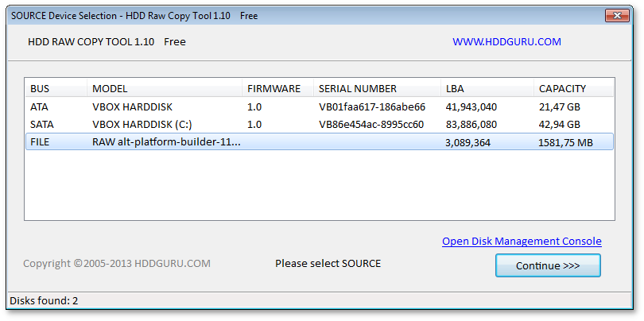Click the 41,943,040 LBA value
This screenshot has width=644, height=321.
(471, 106)
